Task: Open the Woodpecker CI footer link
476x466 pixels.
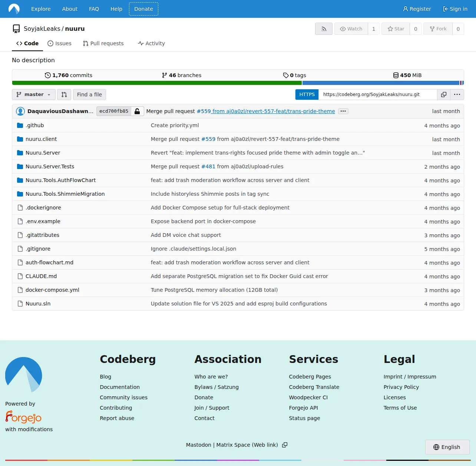Action: [308, 397]
